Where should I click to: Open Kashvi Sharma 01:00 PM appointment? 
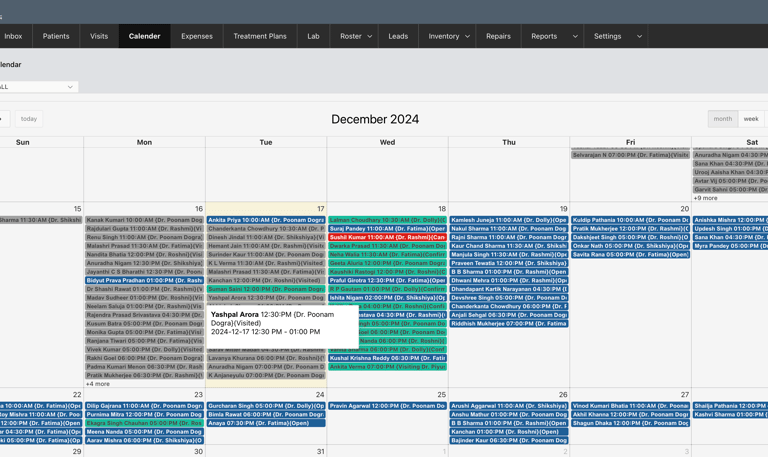click(730, 415)
